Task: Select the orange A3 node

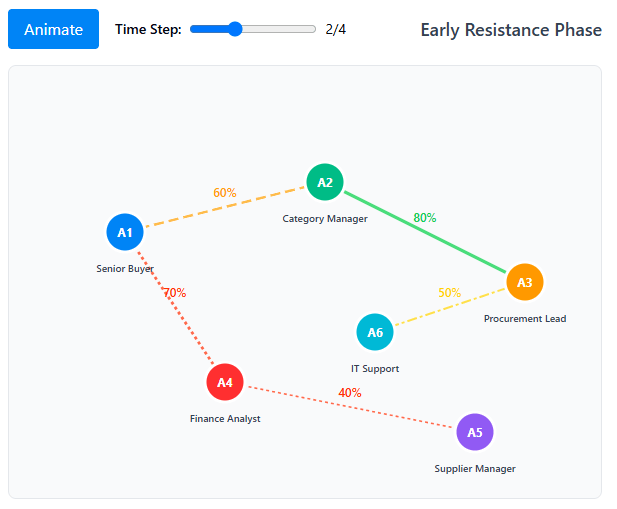Action: [x=525, y=282]
